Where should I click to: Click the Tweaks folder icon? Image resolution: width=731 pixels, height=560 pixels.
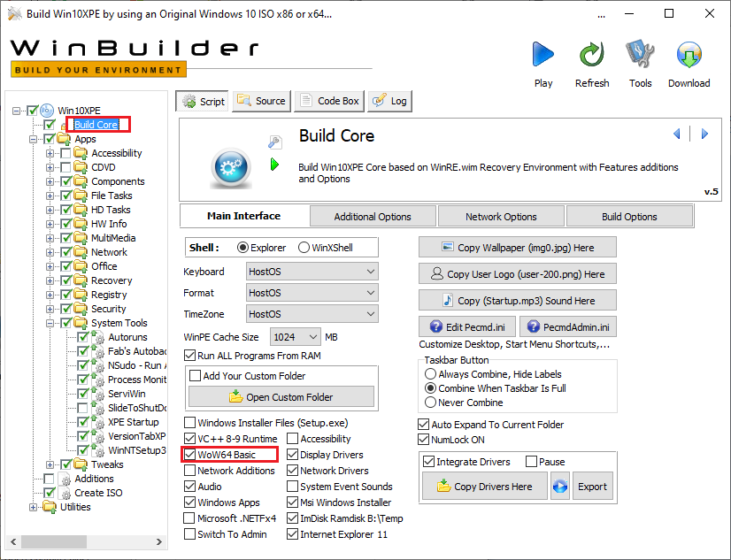click(81, 464)
